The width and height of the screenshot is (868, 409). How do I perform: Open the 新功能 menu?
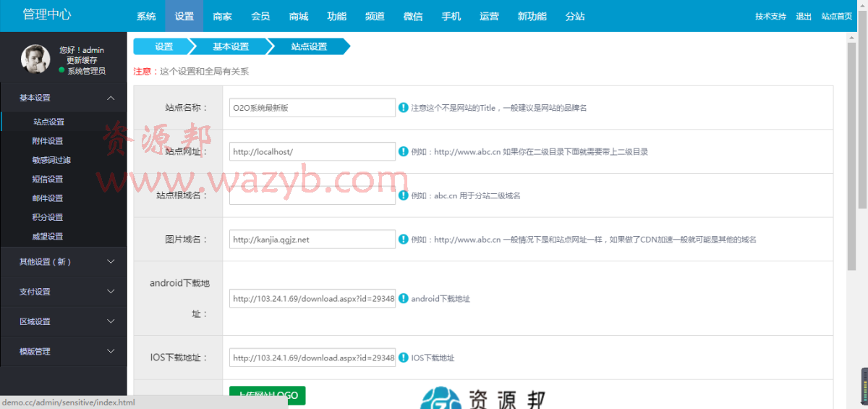532,16
